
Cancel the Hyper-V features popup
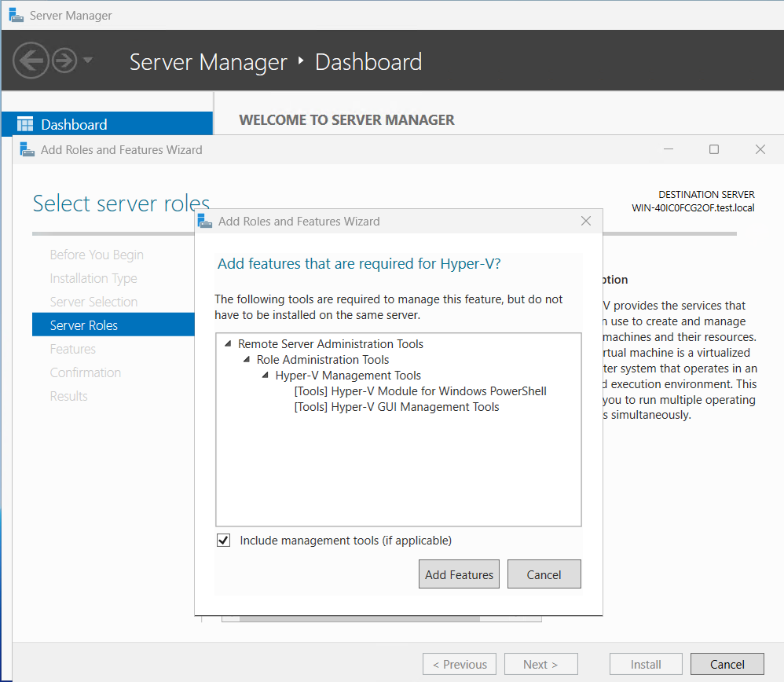point(544,574)
